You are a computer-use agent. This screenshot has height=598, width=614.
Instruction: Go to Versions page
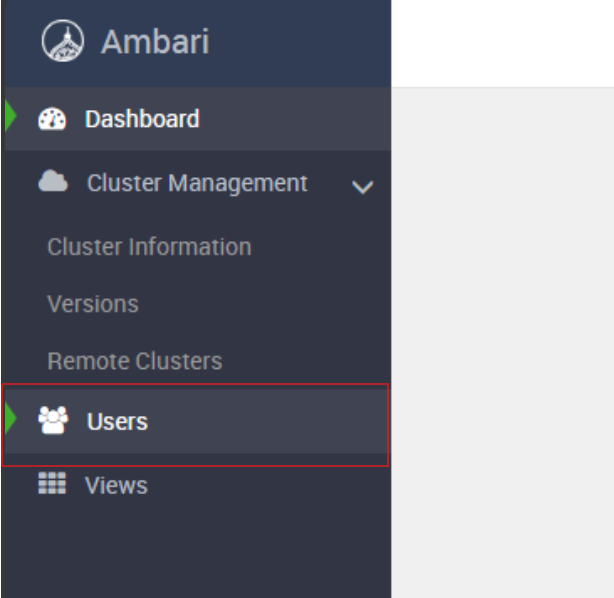(x=93, y=304)
